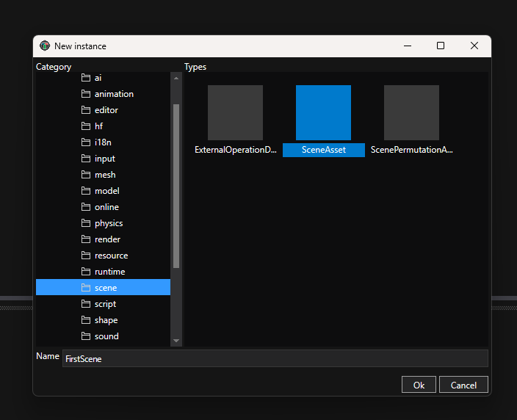517x420 pixels.
Task: Click the category list scrollbar thumb
Action: 176,187
